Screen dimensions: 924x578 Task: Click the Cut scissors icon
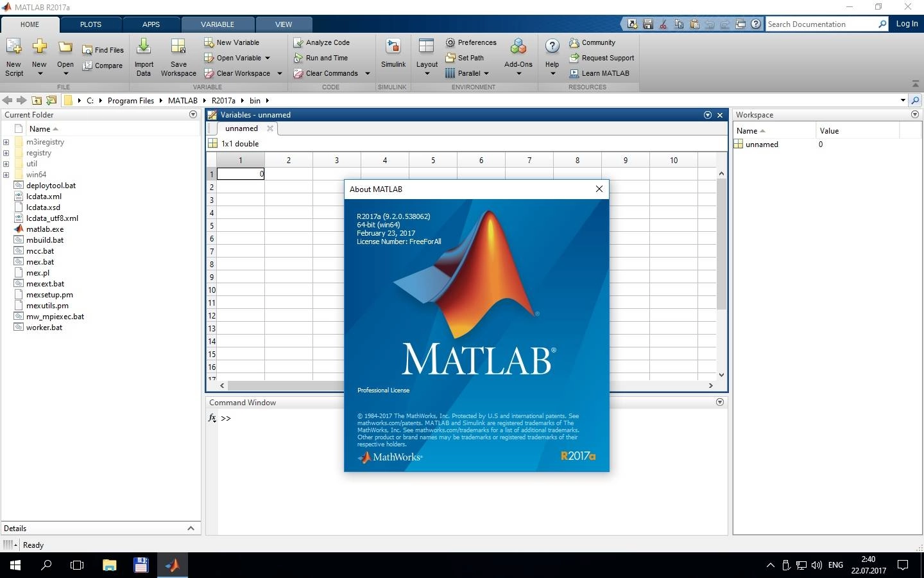click(x=663, y=24)
